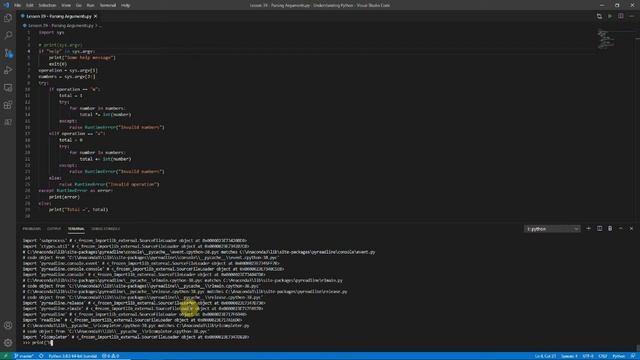Open the Manage gear icon
This screenshot has width=640, height=360.
[8, 343]
